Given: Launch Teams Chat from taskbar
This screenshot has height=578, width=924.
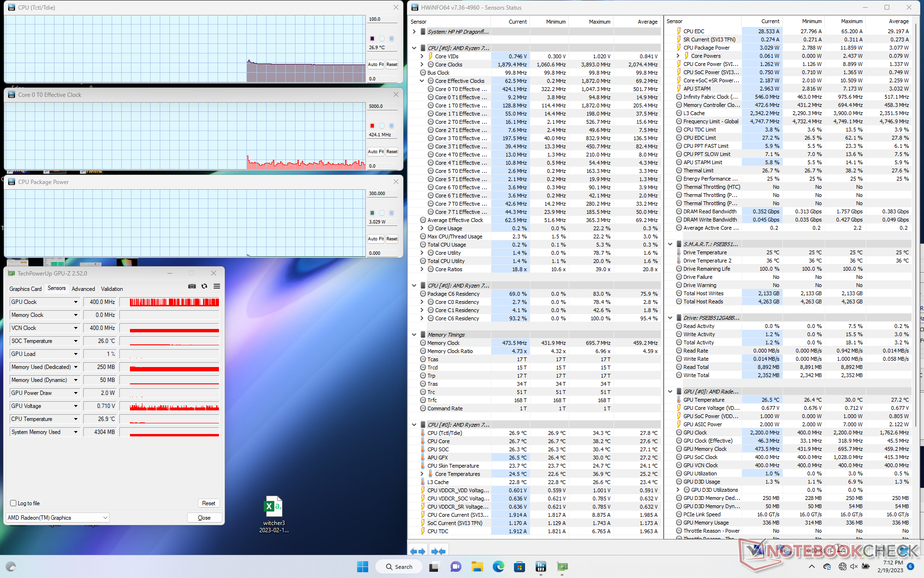Looking at the screenshot, I should (x=456, y=566).
